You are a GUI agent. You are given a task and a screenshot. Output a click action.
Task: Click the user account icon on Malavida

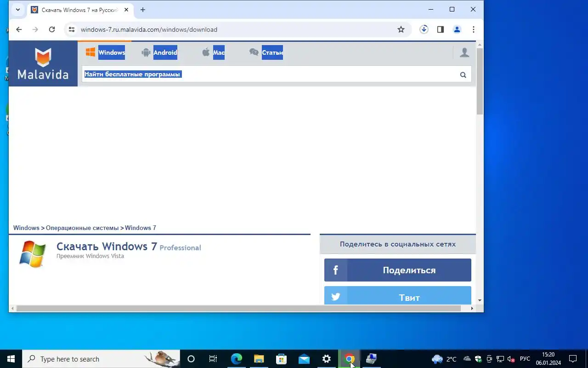coord(464,52)
